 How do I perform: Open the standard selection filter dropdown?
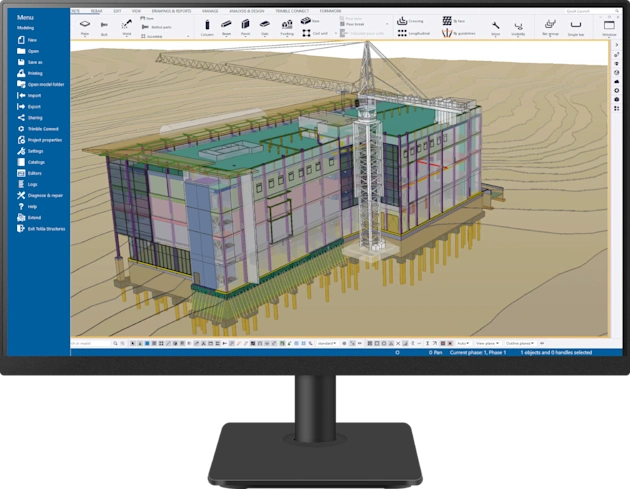click(327, 344)
